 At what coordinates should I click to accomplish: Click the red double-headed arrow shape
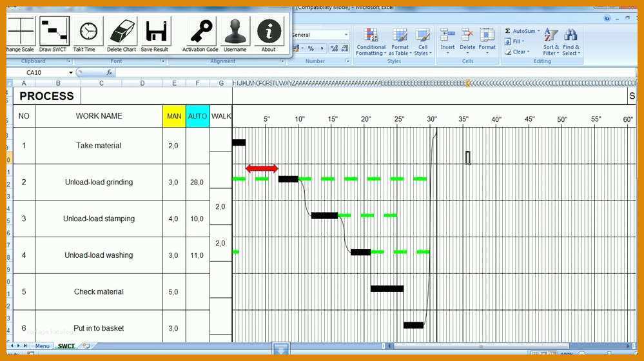(262, 168)
